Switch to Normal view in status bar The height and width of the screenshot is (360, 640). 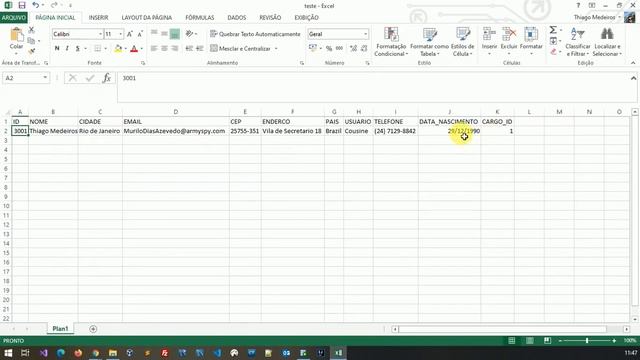click(x=511, y=341)
